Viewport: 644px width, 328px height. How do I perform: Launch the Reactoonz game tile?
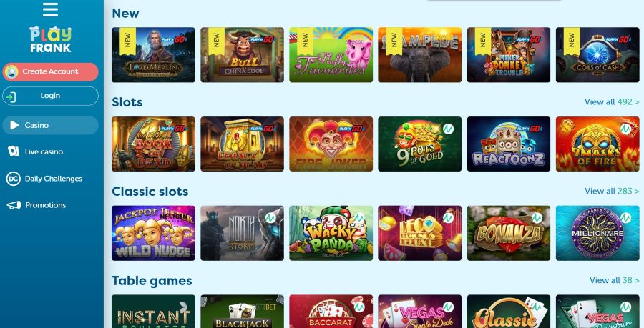[509, 144]
